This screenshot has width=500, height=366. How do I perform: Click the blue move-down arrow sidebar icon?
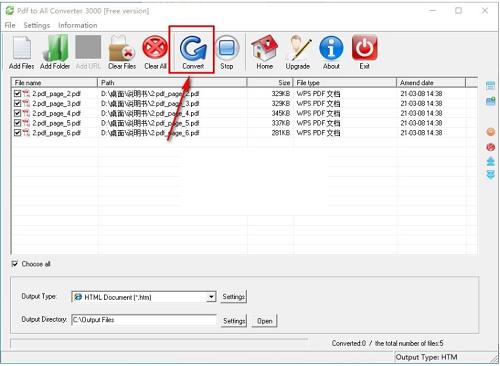(x=490, y=174)
